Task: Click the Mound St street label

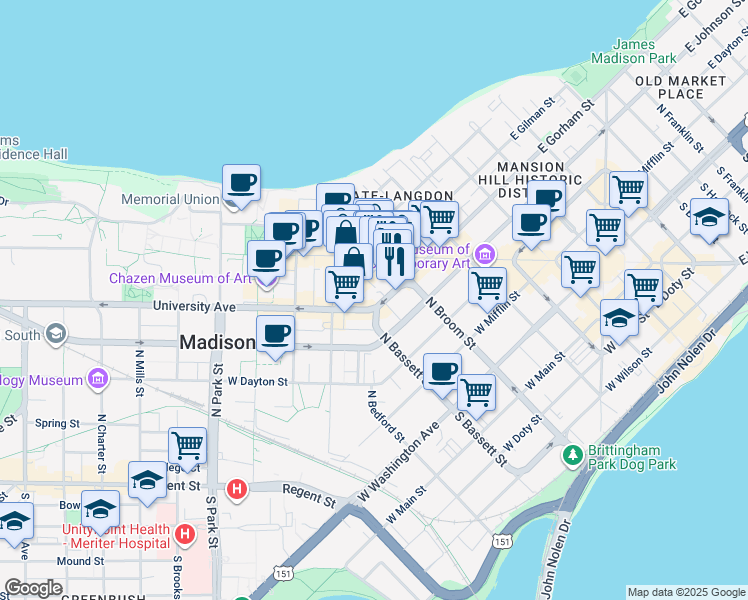Action: [x=80, y=561]
